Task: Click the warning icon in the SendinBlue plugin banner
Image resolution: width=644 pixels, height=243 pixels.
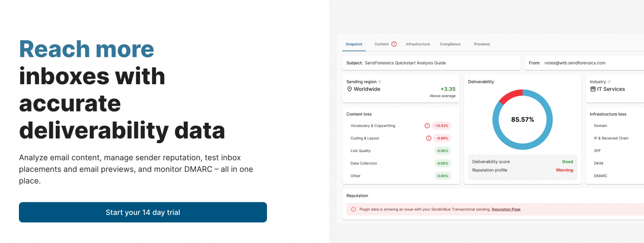Action: (x=353, y=209)
